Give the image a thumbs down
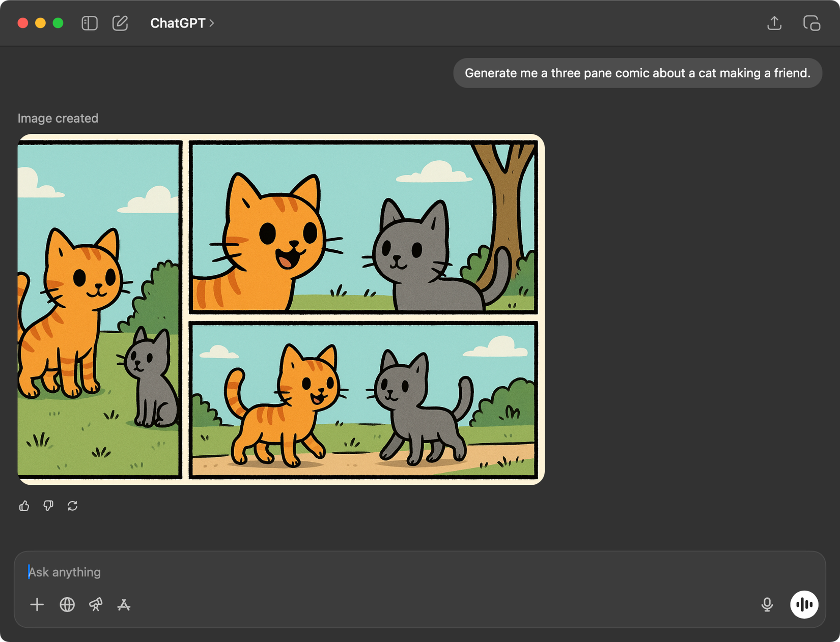This screenshot has height=642, width=840. 48,506
